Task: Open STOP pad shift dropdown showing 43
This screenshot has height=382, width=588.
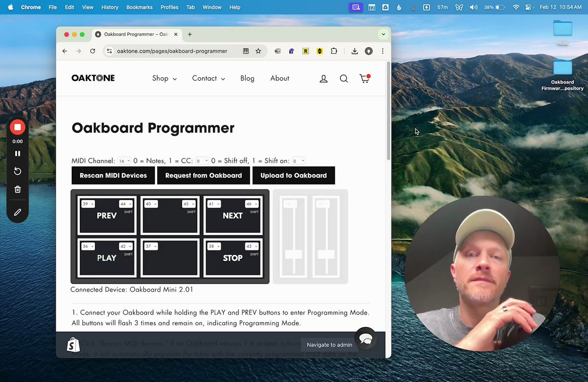Action: tap(252, 246)
